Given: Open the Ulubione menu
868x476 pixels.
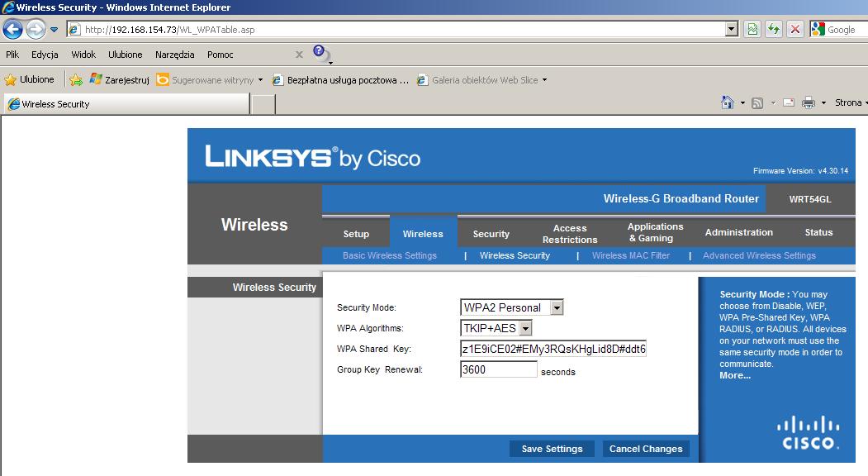Looking at the screenshot, I should pos(125,55).
